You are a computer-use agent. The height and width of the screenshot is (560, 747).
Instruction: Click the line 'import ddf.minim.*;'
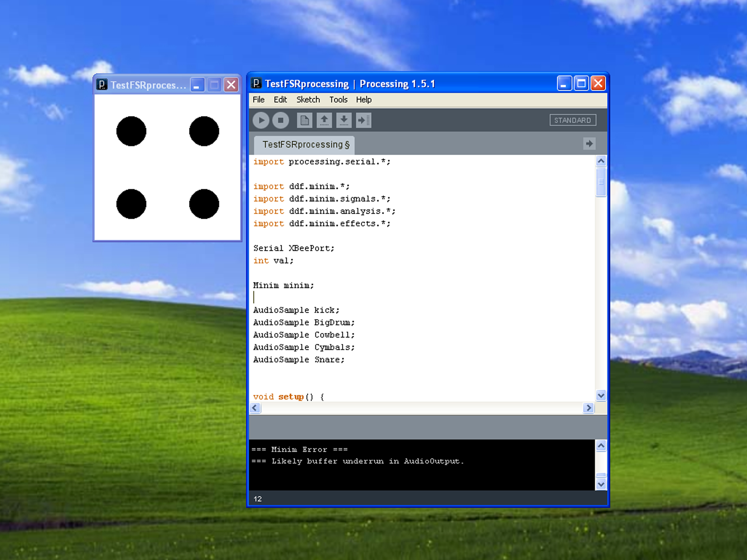pyautogui.click(x=302, y=186)
